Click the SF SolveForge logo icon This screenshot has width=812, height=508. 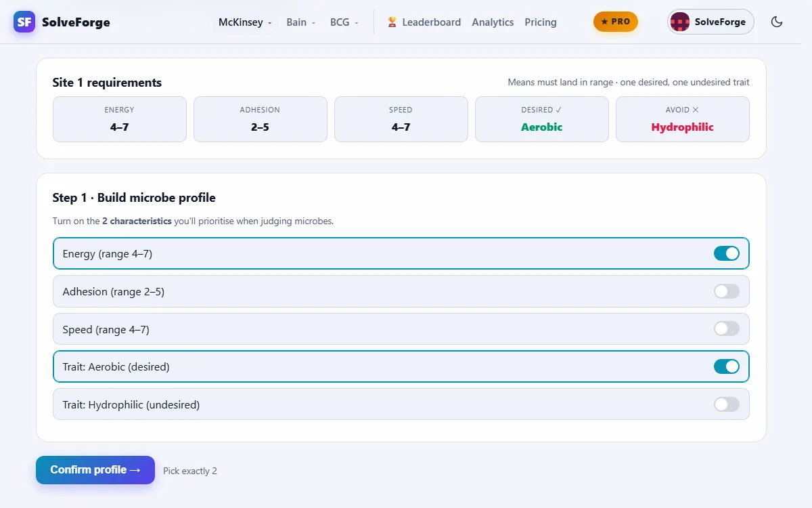pos(24,22)
